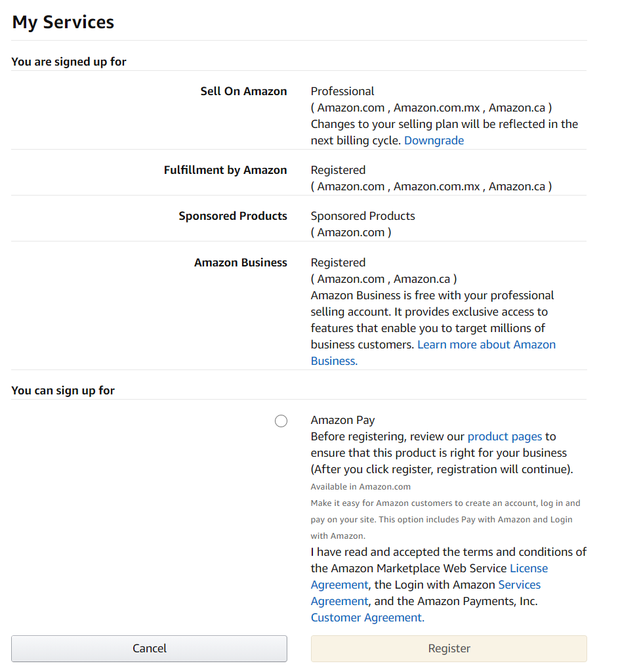639x672 pixels.
Task: Click the 'You are signed up for' heading
Action: coord(69,62)
